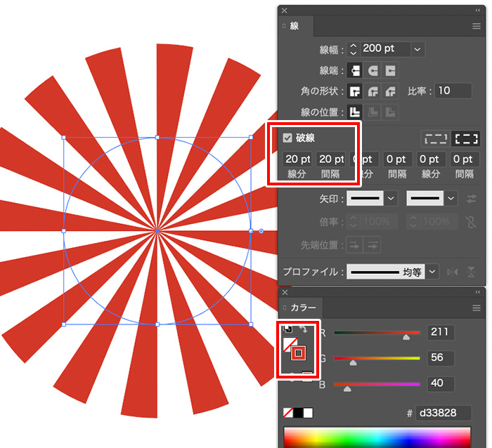Select the projecting cap icon for 線端

(390, 70)
